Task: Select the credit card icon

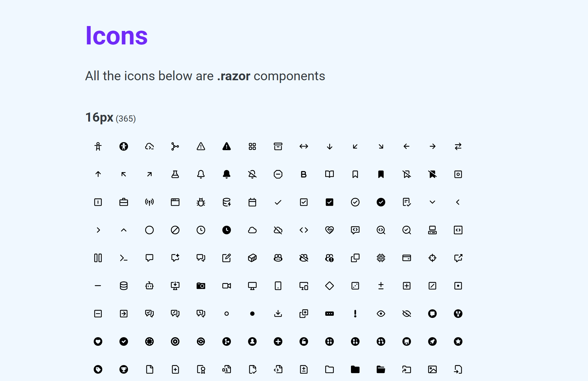Action: 406,258
